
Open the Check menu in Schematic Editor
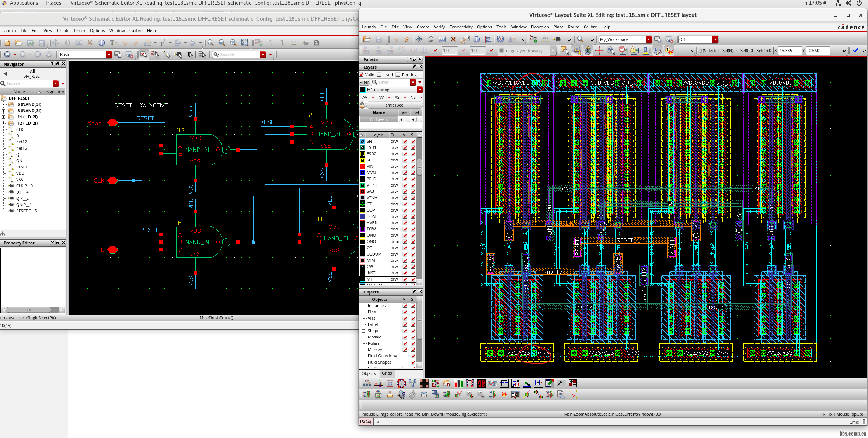[x=80, y=31]
